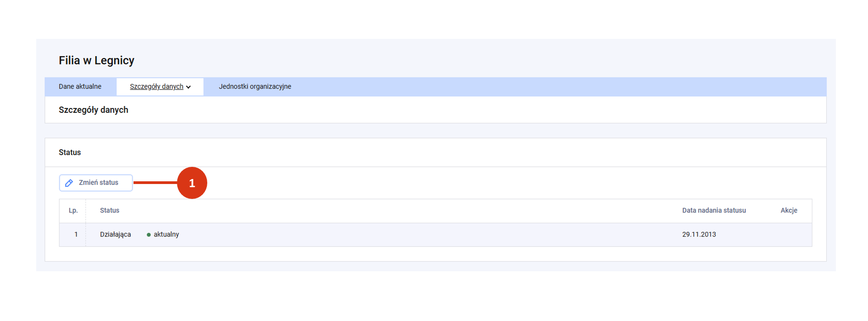Select the "Działająca" status cell

point(115,235)
